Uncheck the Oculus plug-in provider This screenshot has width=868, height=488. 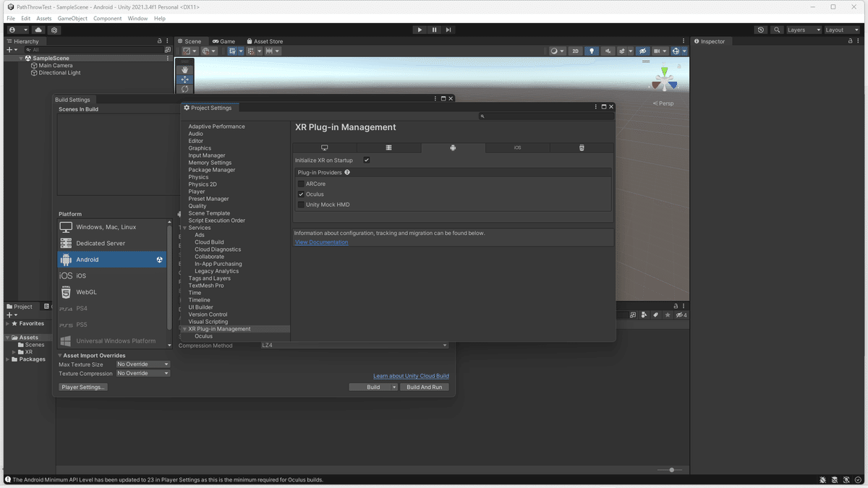tap(301, 194)
